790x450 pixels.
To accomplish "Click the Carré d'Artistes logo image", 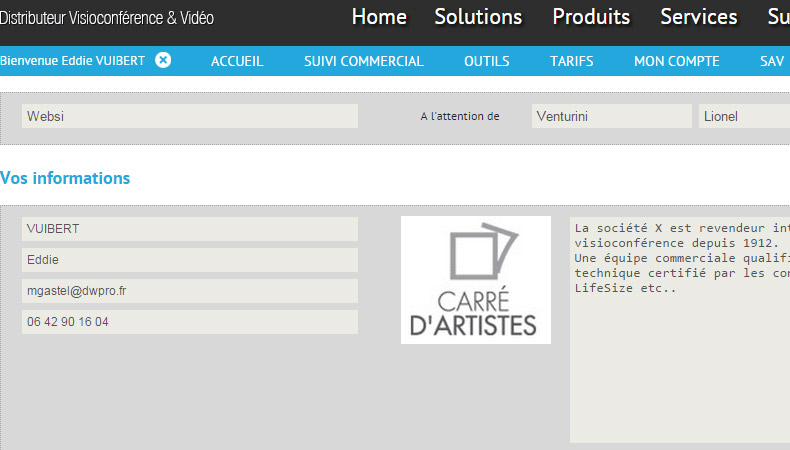I will [x=475, y=280].
